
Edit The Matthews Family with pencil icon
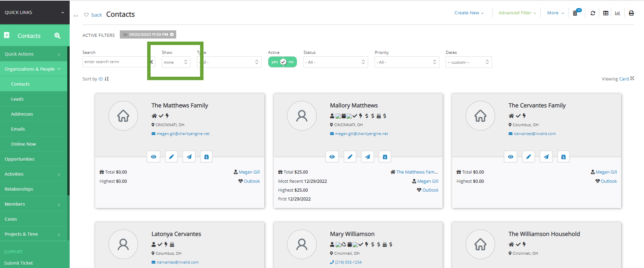tap(171, 157)
